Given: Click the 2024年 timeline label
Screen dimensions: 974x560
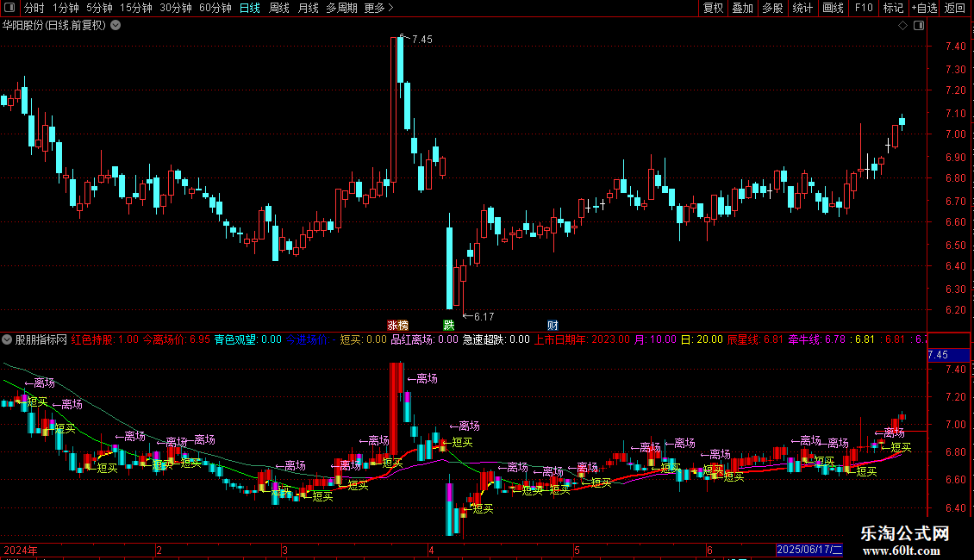Looking at the screenshot, I should click(x=21, y=550).
